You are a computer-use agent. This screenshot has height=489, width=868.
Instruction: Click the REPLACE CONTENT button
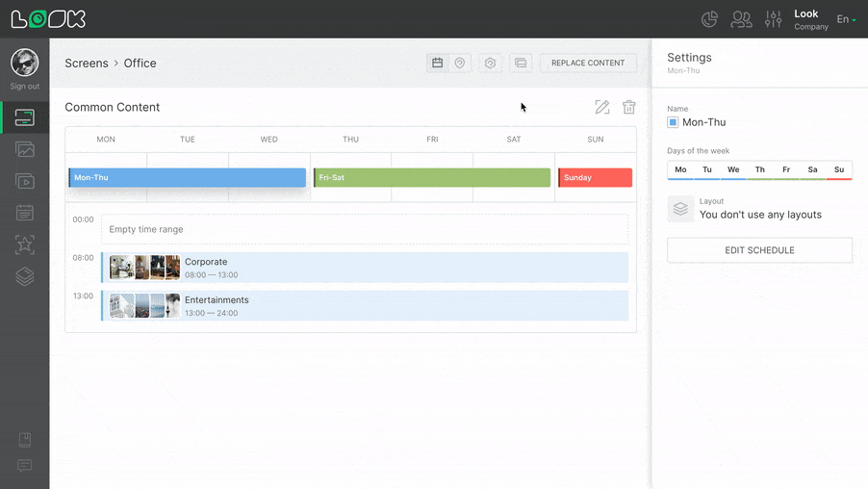[588, 64]
